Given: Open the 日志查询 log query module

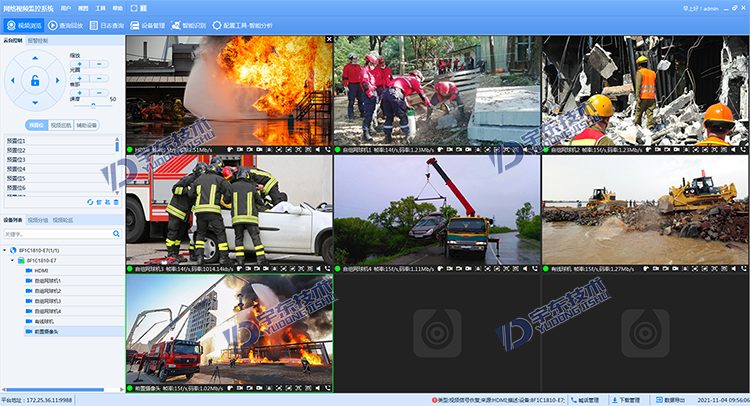Looking at the screenshot, I should pos(108,24).
